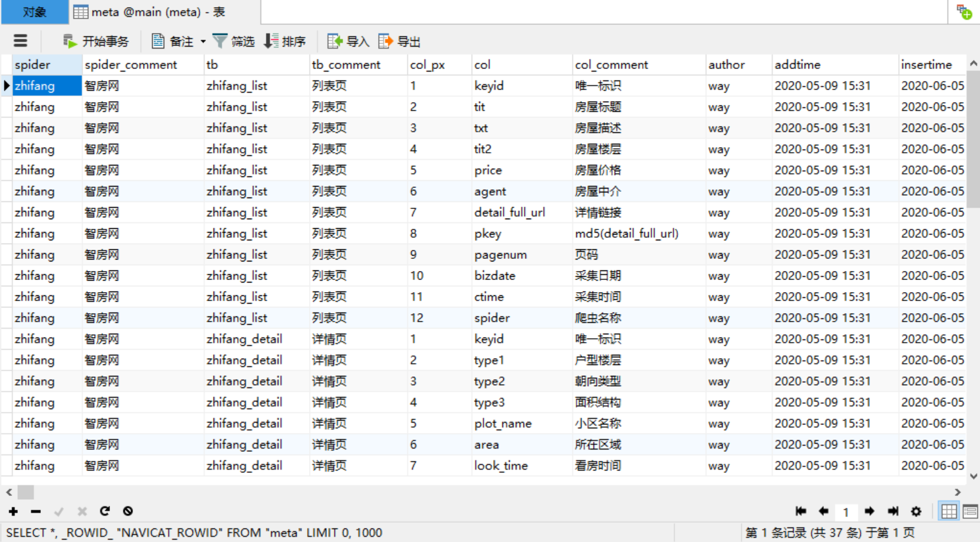Image resolution: width=980 pixels, height=542 pixels.
Task: Add a record with the plus icon
Action: [x=13, y=511]
